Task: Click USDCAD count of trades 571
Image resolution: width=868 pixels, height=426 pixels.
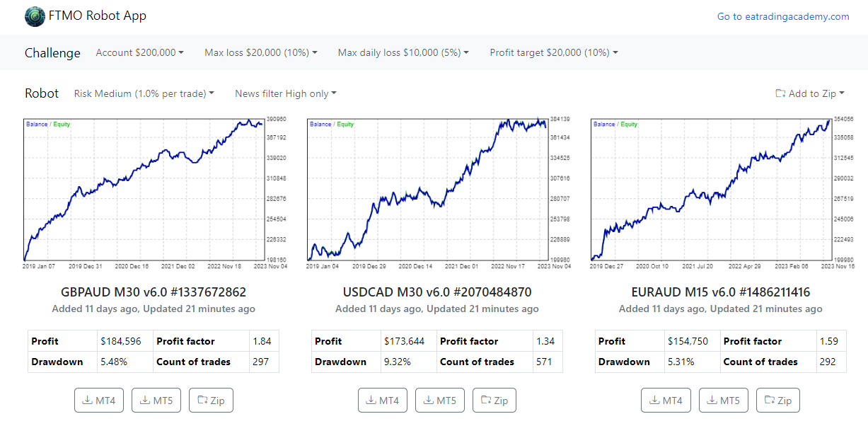Action: [545, 362]
